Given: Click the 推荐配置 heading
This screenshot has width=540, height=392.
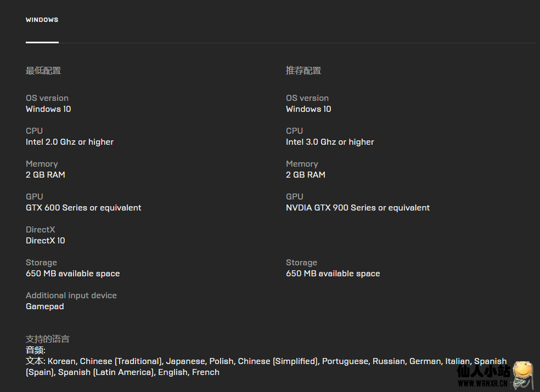Looking at the screenshot, I should (x=303, y=71).
